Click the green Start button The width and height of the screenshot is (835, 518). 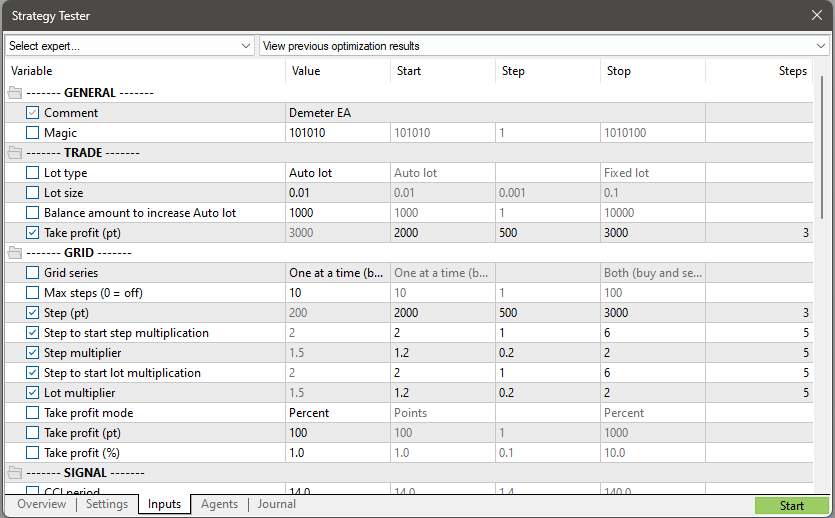[x=792, y=506]
